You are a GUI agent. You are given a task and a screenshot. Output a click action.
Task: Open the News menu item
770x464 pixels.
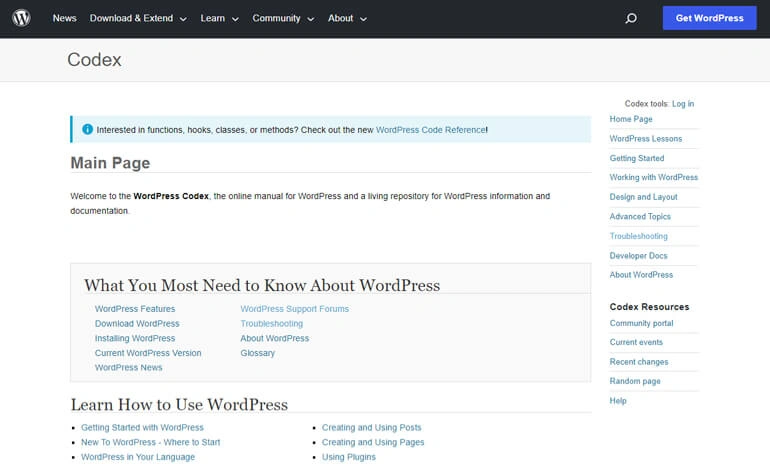(64, 18)
